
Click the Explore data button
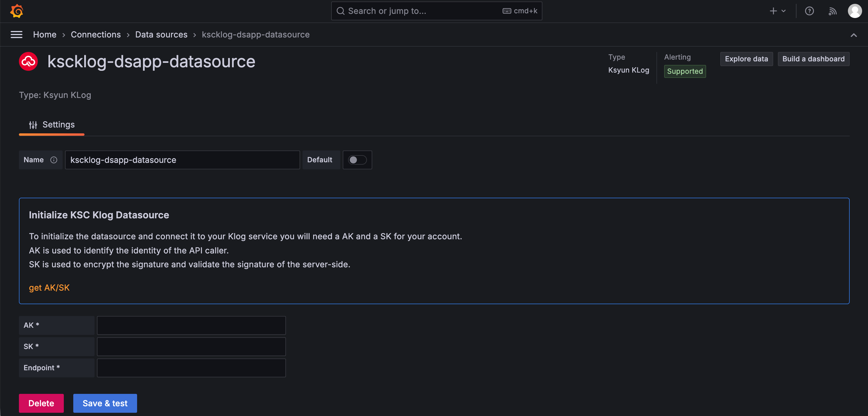(746, 59)
